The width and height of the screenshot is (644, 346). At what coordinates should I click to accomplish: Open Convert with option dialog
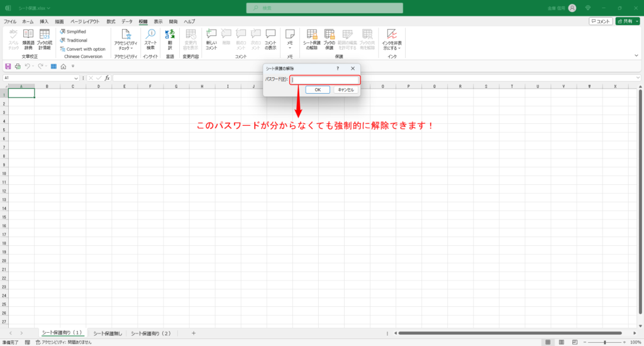click(82, 49)
